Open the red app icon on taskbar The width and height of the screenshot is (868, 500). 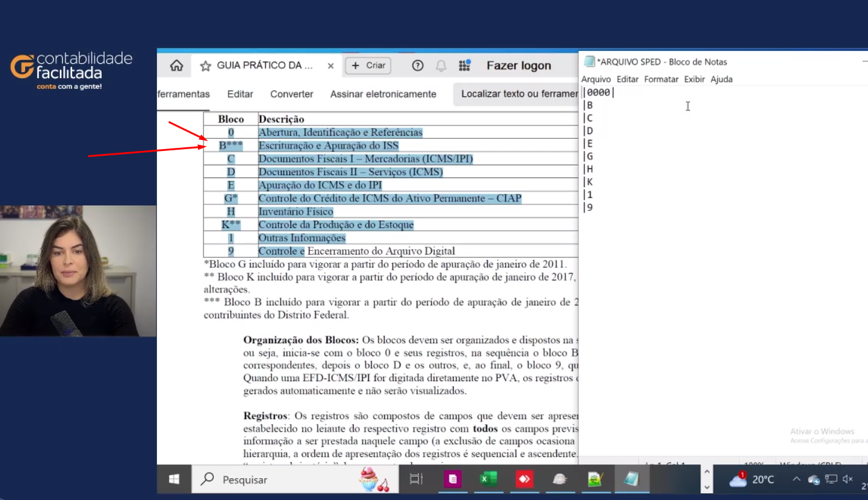(523, 479)
